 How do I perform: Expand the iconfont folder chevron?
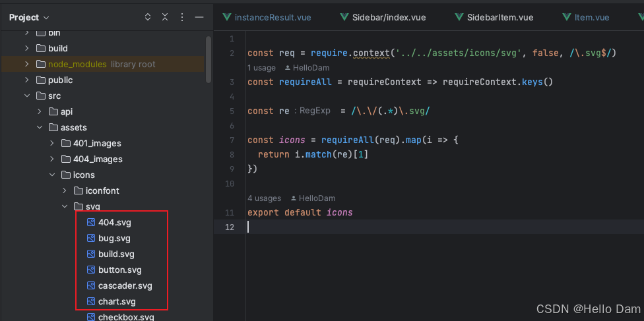point(65,191)
